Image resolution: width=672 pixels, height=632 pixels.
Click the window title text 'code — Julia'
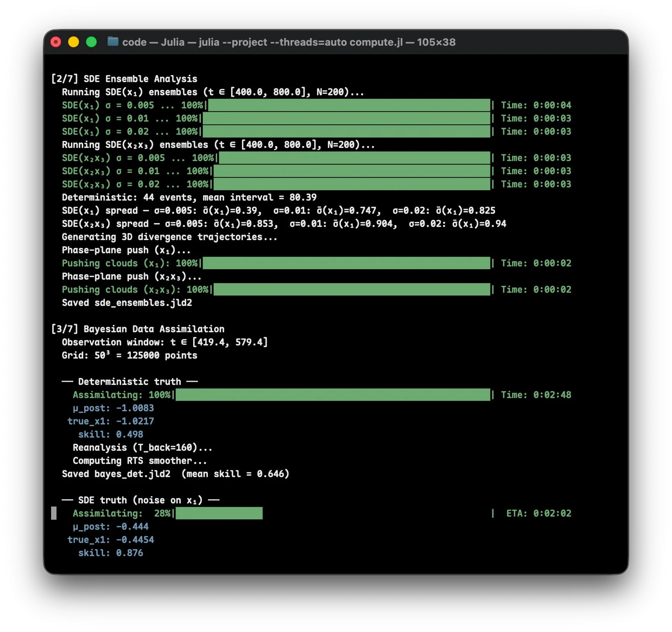click(x=153, y=42)
